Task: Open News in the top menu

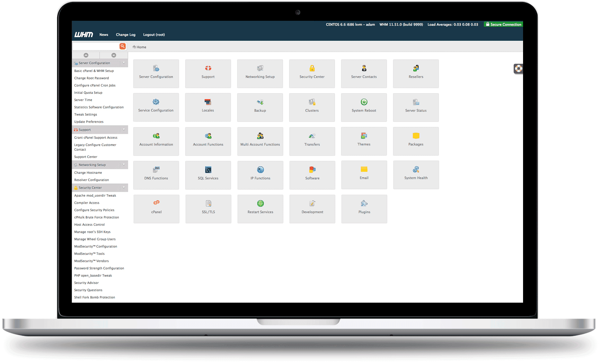Action: click(x=104, y=35)
